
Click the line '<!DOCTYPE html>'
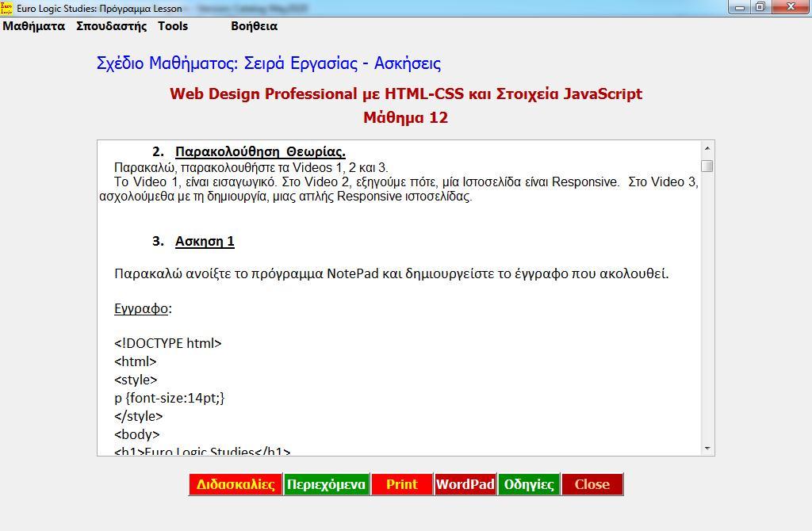pyautogui.click(x=168, y=344)
